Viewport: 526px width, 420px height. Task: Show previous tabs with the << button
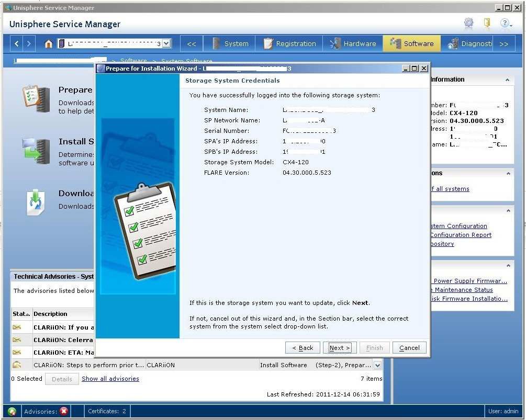(192, 44)
